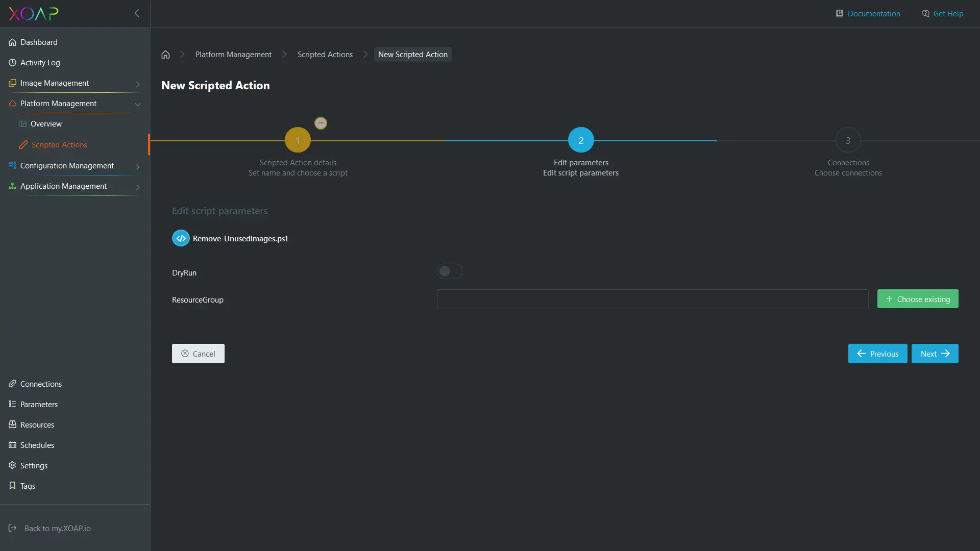Viewport: 980px width, 551px height.
Task: Click step 2 Edit parameters circle
Action: [x=581, y=140]
